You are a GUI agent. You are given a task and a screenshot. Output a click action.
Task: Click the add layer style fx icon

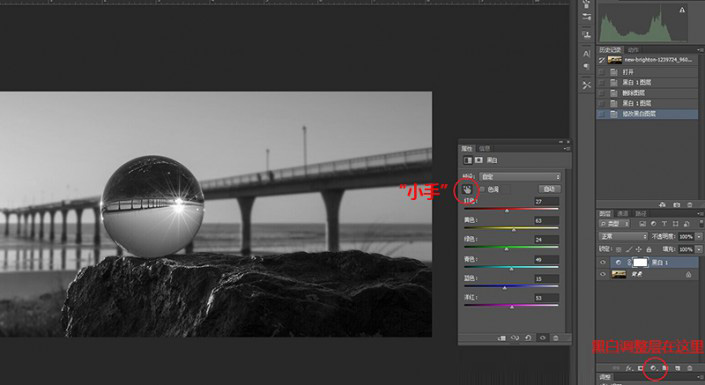tap(629, 368)
